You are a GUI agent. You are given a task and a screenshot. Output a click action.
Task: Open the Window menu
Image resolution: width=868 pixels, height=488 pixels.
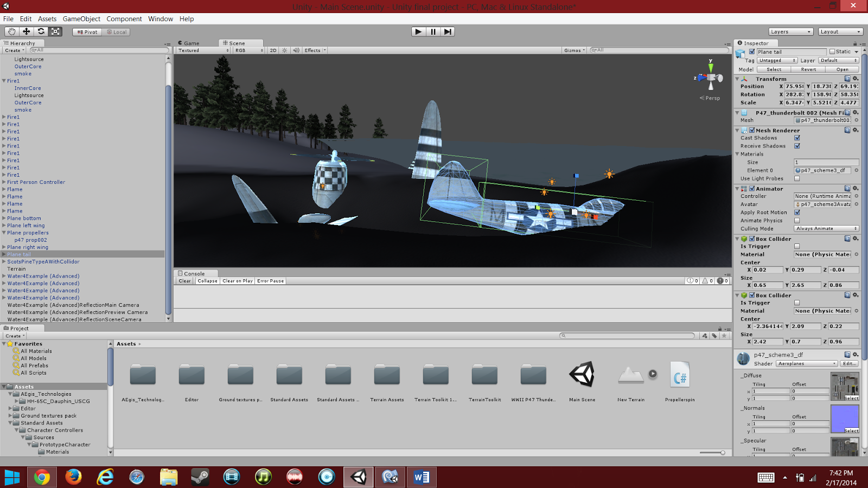click(x=161, y=19)
